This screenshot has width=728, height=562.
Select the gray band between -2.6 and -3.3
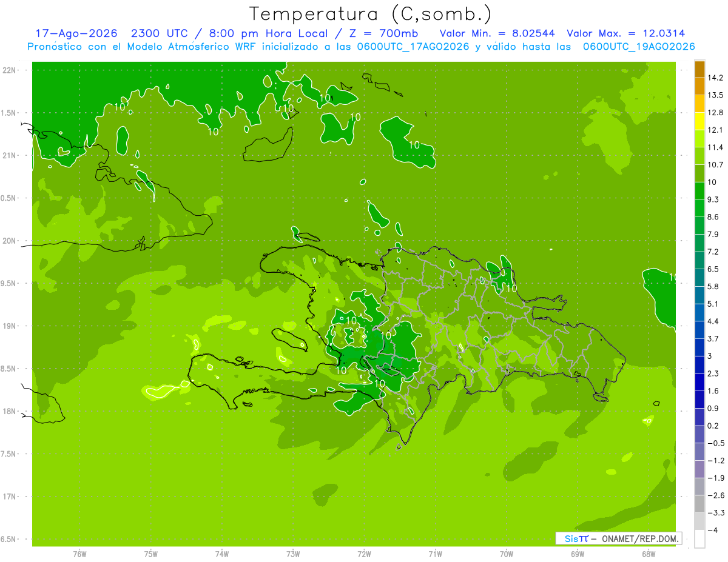coord(699,504)
